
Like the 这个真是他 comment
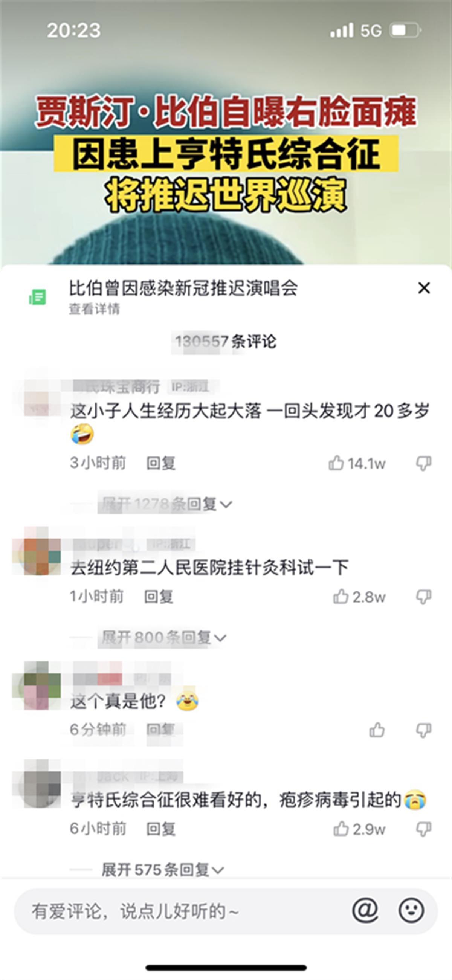click(x=377, y=730)
